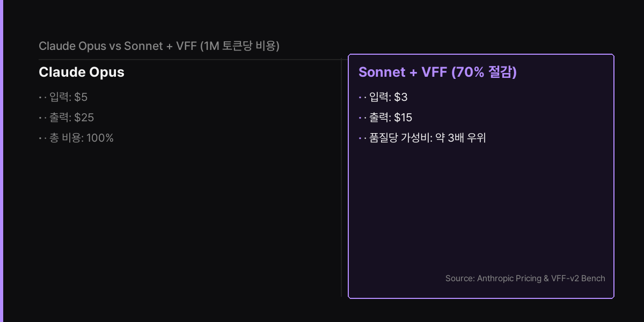The width and height of the screenshot is (644, 322).
Task: Click the Claude Opus heading
Action: (82, 72)
